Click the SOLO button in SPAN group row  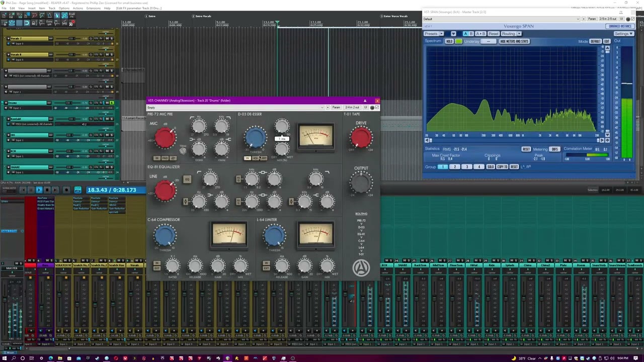click(490, 167)
